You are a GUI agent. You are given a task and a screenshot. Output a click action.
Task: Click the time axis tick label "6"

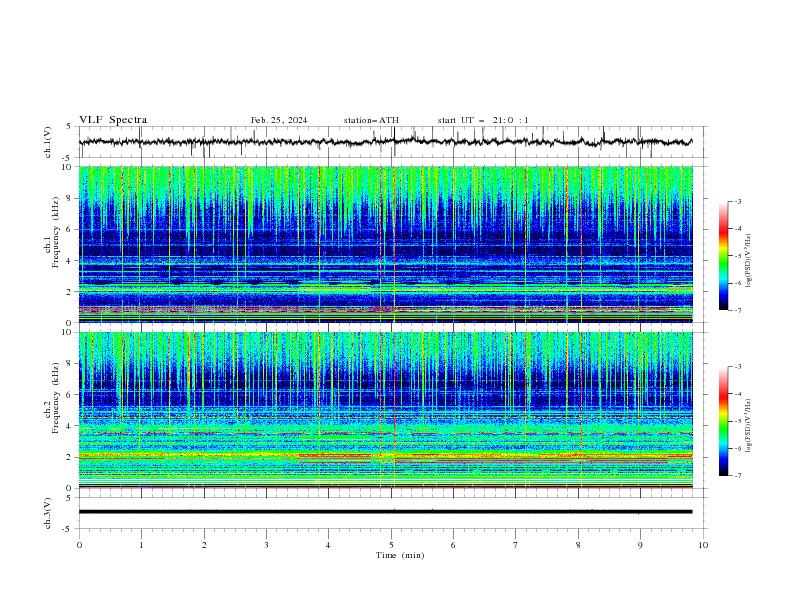453,545
